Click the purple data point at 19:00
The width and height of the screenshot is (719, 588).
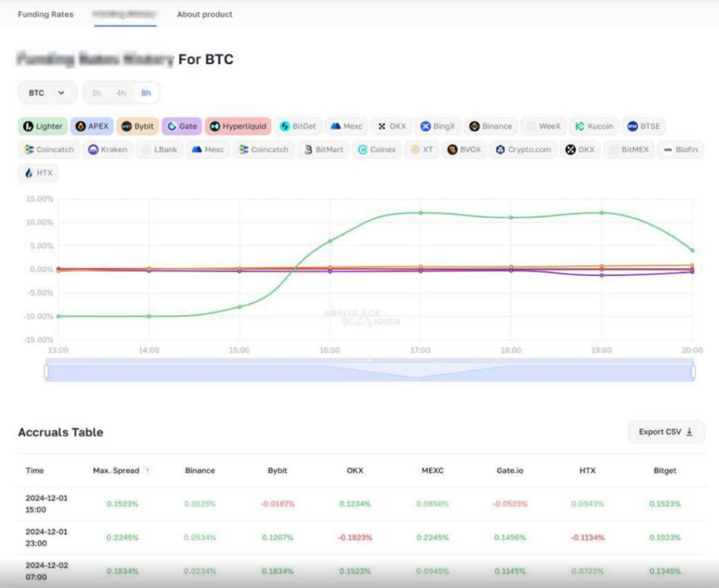click(x=602, y=275)
